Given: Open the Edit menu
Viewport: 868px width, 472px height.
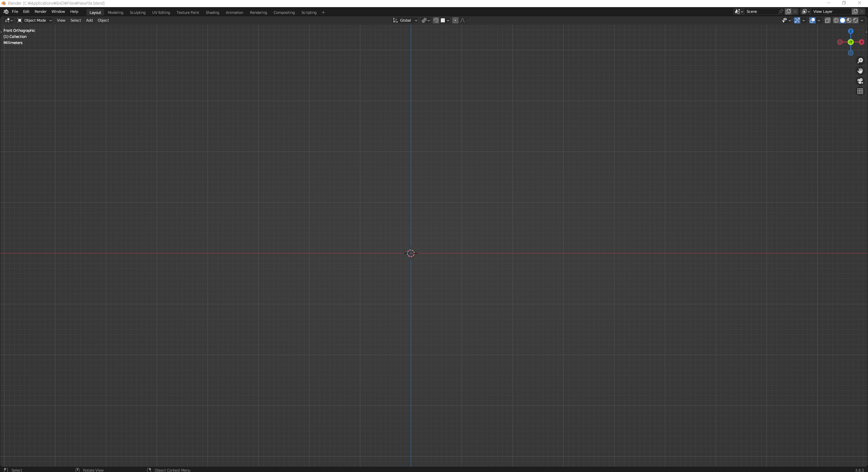Looking at the screenshot, I should [x=26, y=12].
